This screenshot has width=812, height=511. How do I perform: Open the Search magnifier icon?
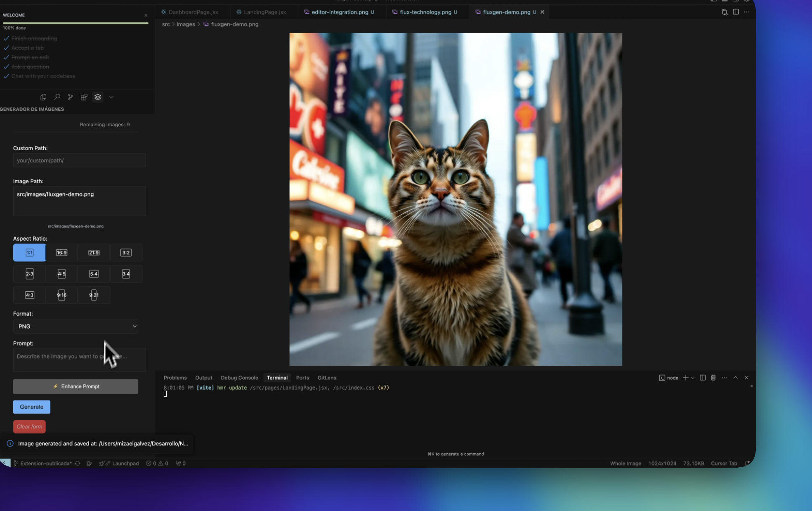(x=57, y=97)
